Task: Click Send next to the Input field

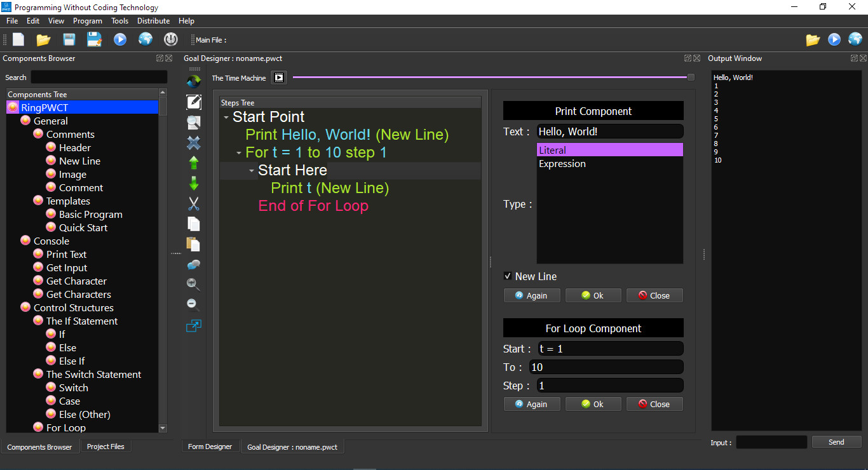Action: [x=836, y=441]
